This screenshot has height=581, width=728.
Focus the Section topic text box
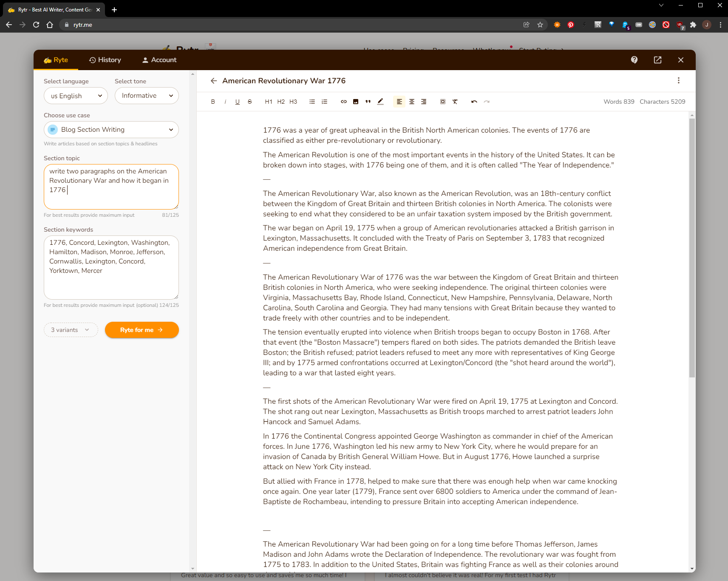coord(111,187)
